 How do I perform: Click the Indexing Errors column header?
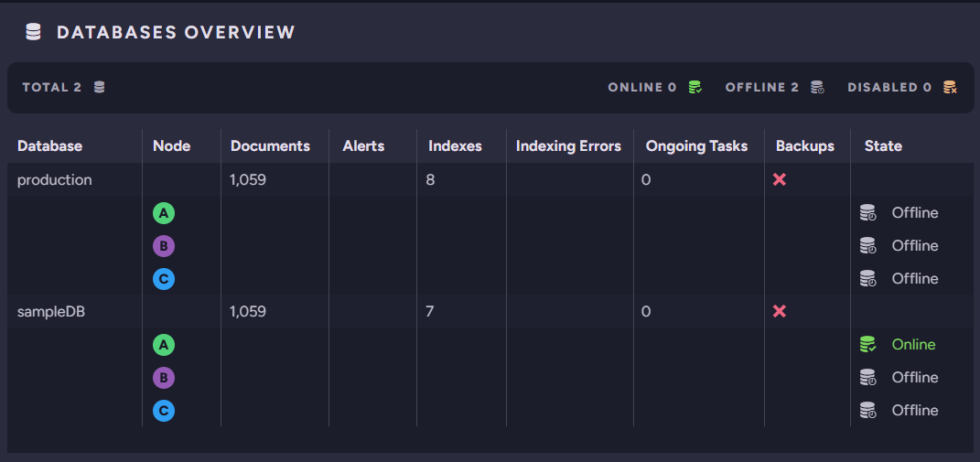click(x=569, y=146)
